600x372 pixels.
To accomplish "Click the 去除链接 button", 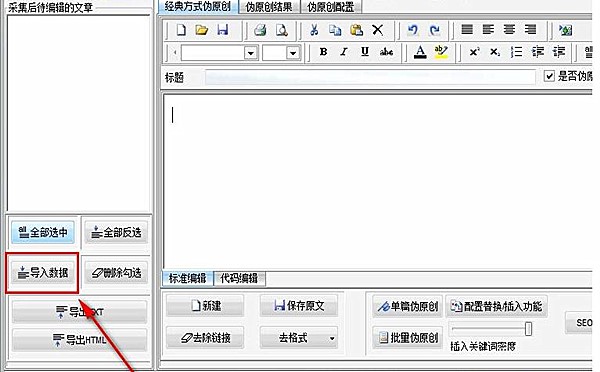I will pos(205,338).
